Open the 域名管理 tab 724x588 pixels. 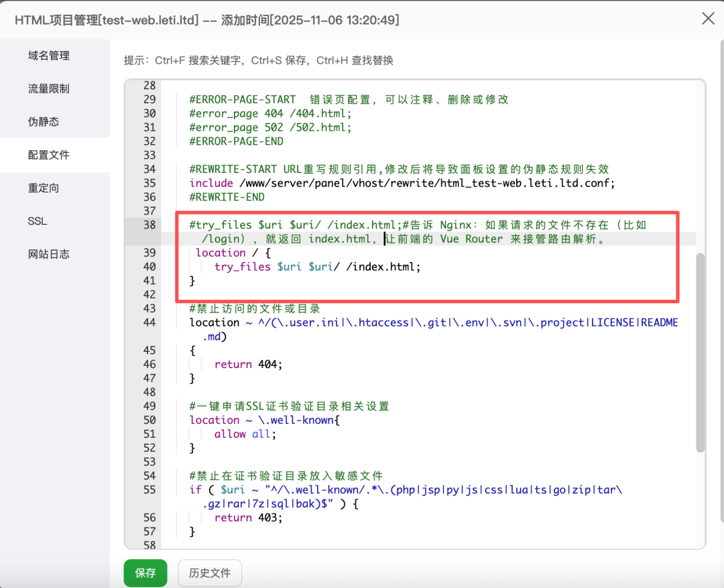(48, 56)
